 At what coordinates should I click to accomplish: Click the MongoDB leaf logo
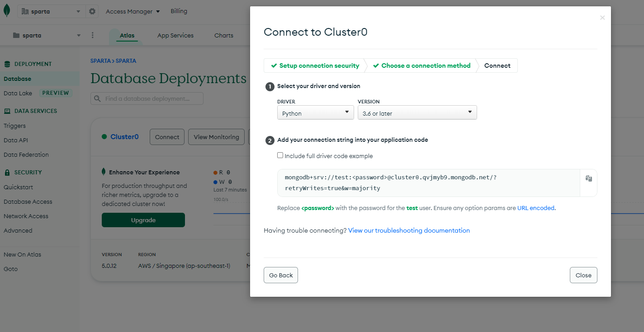coord(7,10)
